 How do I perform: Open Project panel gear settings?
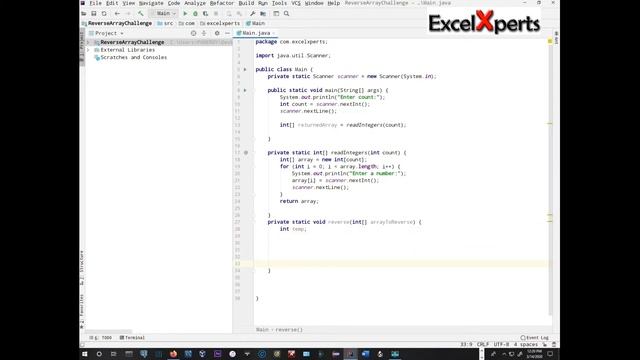(x=217, y=33)
